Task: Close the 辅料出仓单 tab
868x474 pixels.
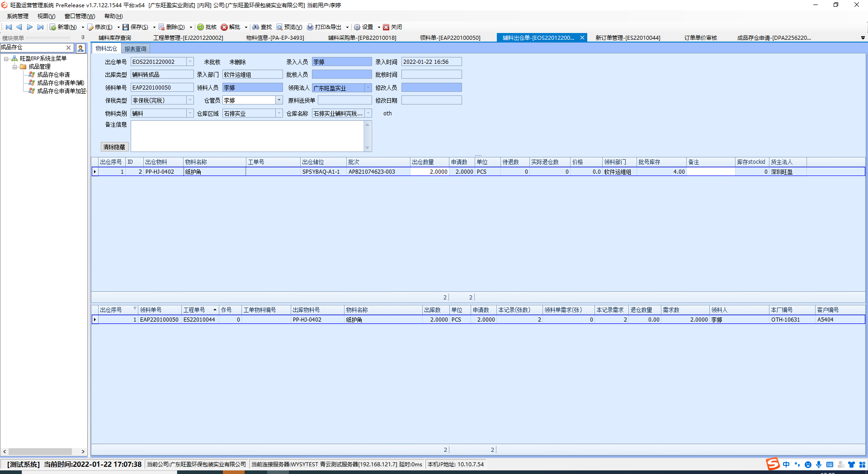Action: tap(582, 38)
